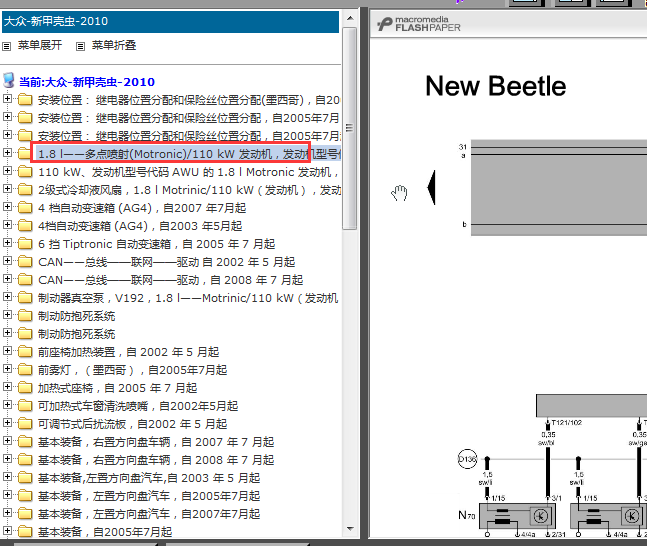The height and width of the screenshot is (546, 647).
Task: Click folder icon of 基本装备,左置方向盘汽车 2003 row
Action: (25, 477)
